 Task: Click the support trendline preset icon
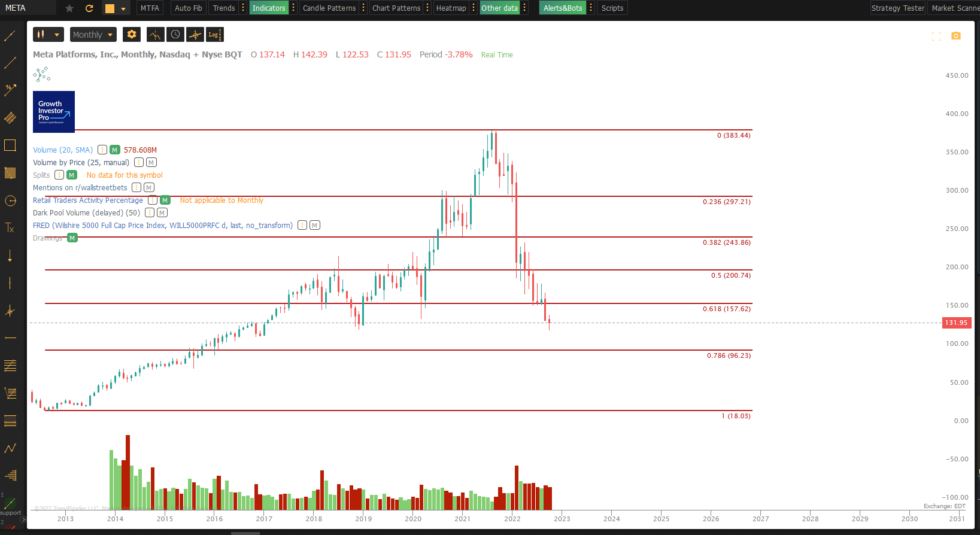(10, 503)
